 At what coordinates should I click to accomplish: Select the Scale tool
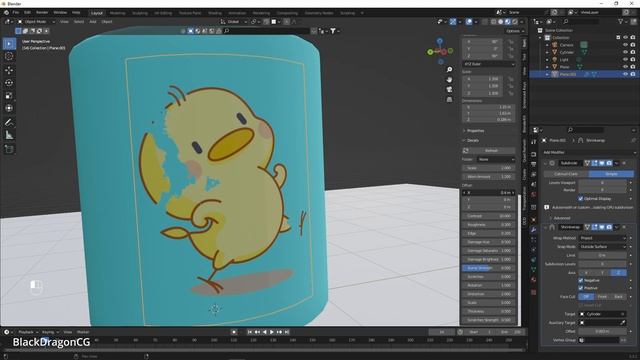9,96
